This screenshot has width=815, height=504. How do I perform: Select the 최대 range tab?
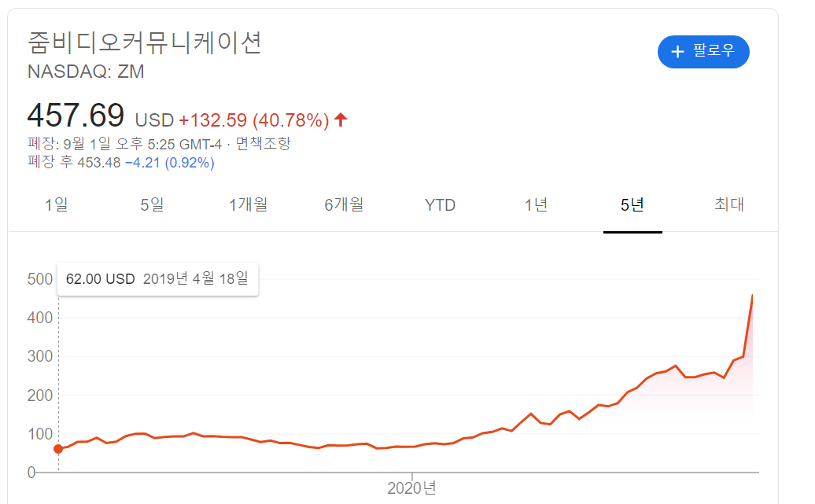click(728, 204)
